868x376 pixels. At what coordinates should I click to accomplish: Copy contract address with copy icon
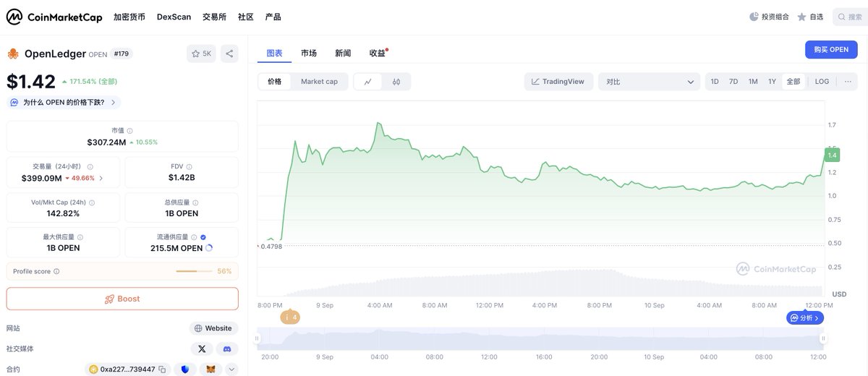tap(162, 369)
